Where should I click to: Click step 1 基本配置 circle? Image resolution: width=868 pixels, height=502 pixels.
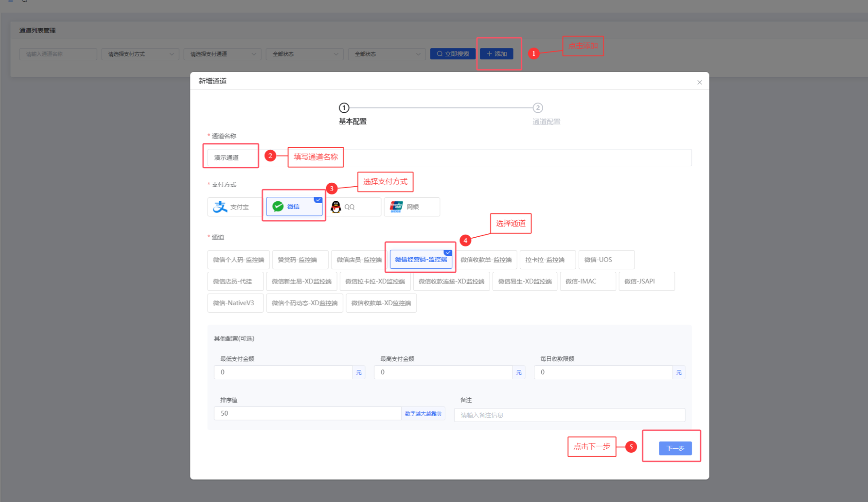point(344,108)
